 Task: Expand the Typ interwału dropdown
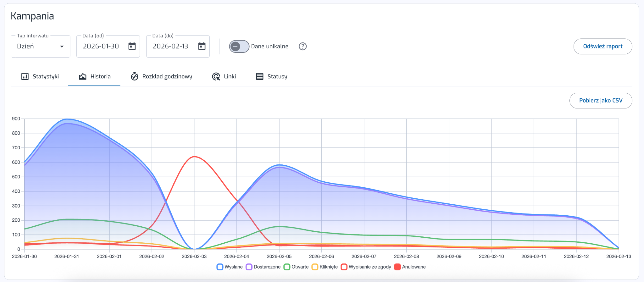(x=40, y=46)
